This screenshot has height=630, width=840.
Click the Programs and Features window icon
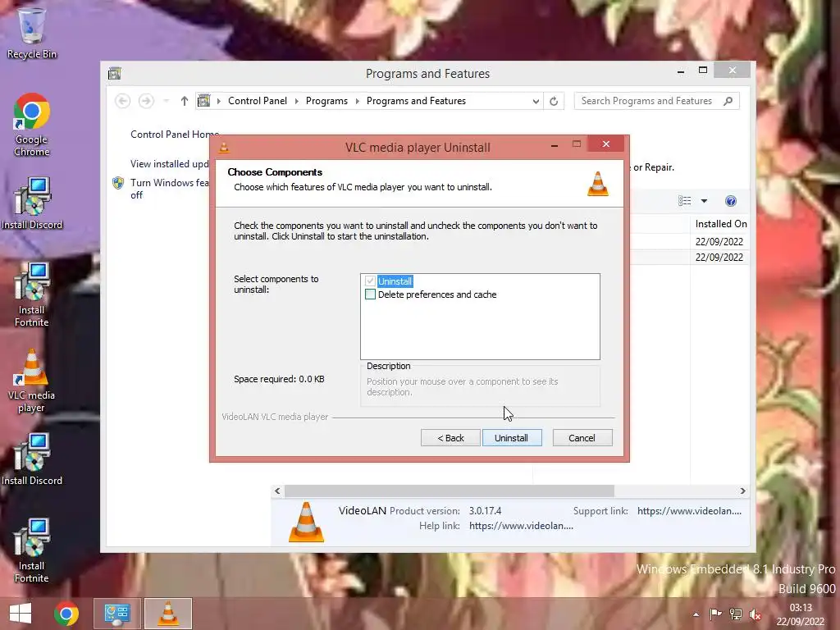(115, 73)
